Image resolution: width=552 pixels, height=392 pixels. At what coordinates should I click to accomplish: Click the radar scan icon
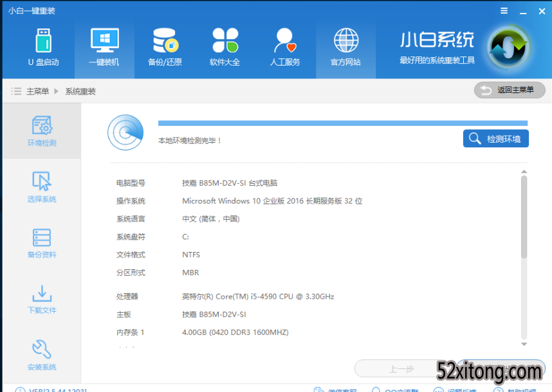pos(125,132)
